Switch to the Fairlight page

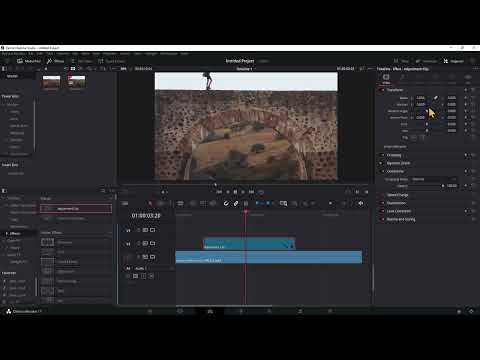(300, 311)
